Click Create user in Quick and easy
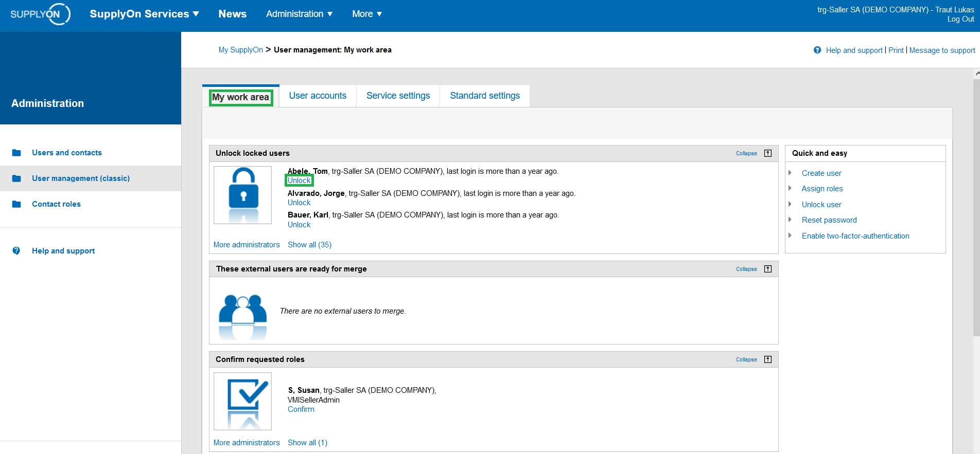 pos(821,173)
